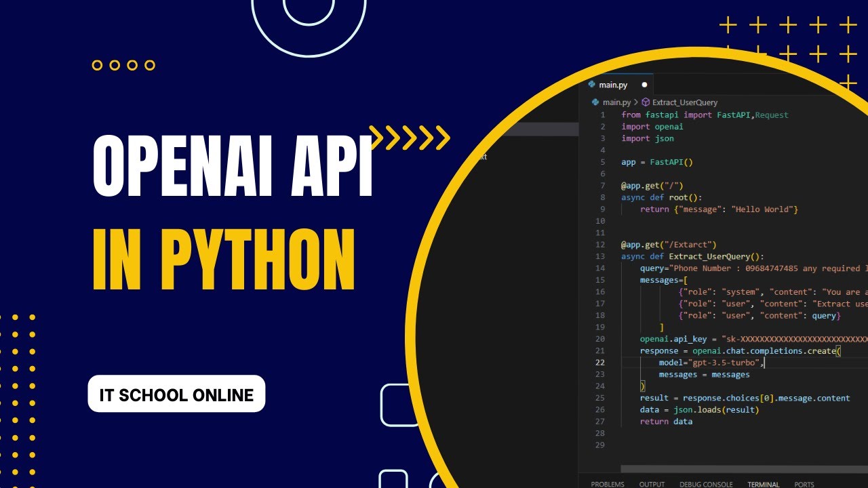
Task: Click the 'from fastapi import FastAPI,Request' line
Action: pos(705,115)
